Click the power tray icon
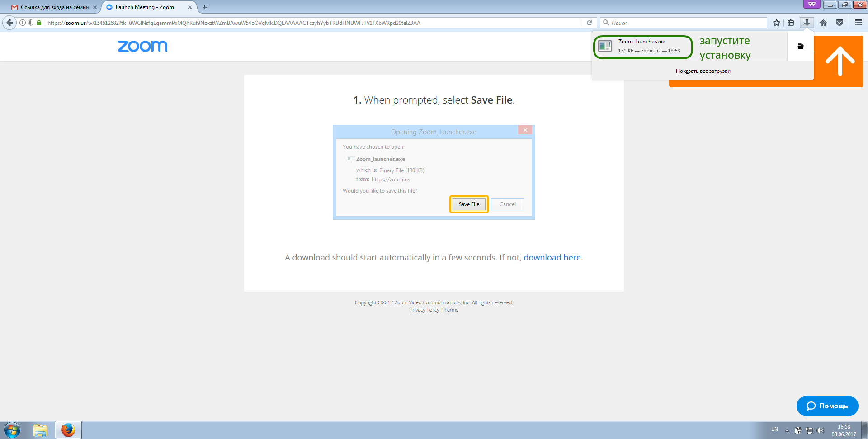Screen dimensions: 868x439 [798, 430]
